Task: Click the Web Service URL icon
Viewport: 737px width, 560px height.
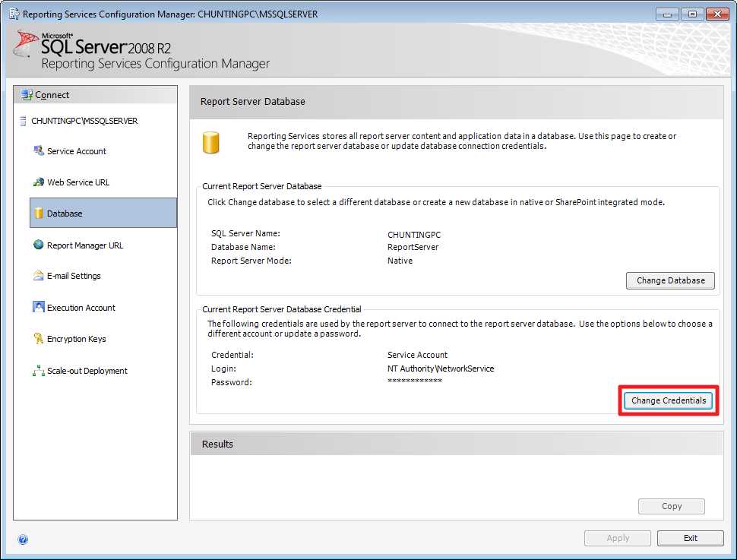Action: (x=39, y=182)
